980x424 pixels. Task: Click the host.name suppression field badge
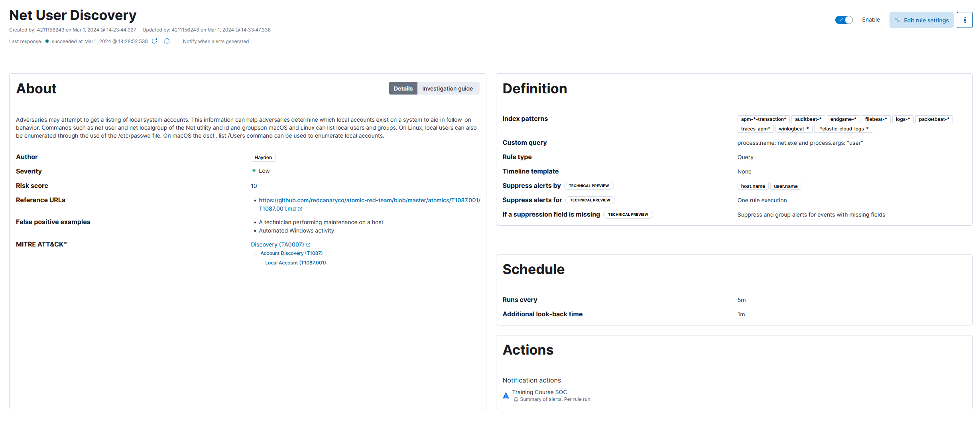pos(753,186)
